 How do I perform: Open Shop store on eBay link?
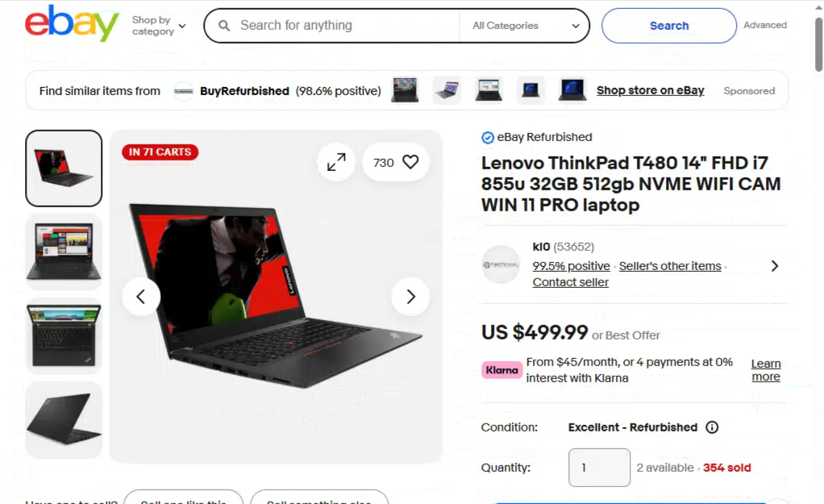tap(650, 90)
